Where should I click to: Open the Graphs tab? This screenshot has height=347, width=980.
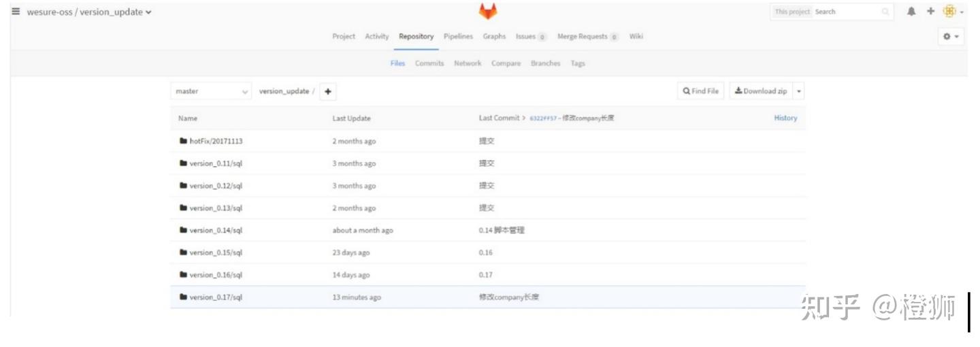point(495,37)
